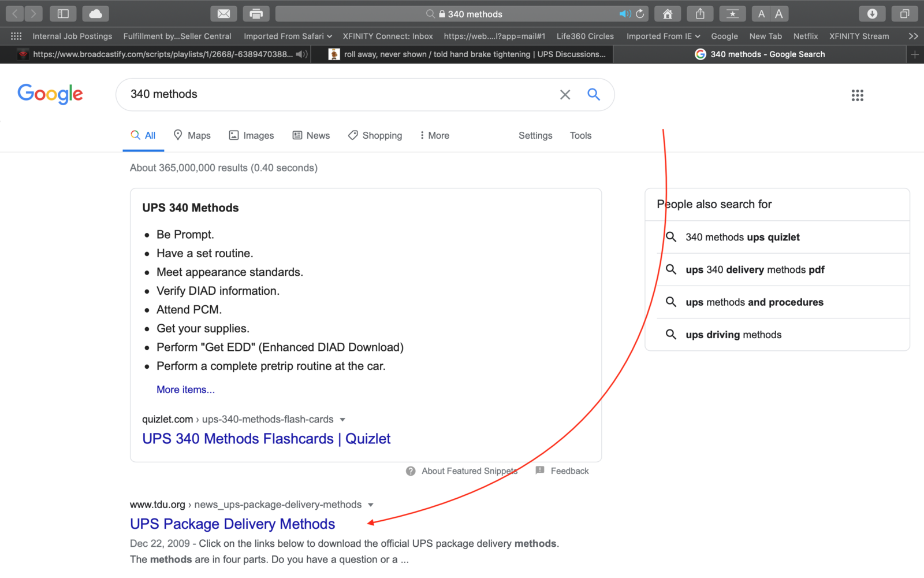924x578 pixels.
Task: Open www.tdu.org result options arrow
Action: 371,505
